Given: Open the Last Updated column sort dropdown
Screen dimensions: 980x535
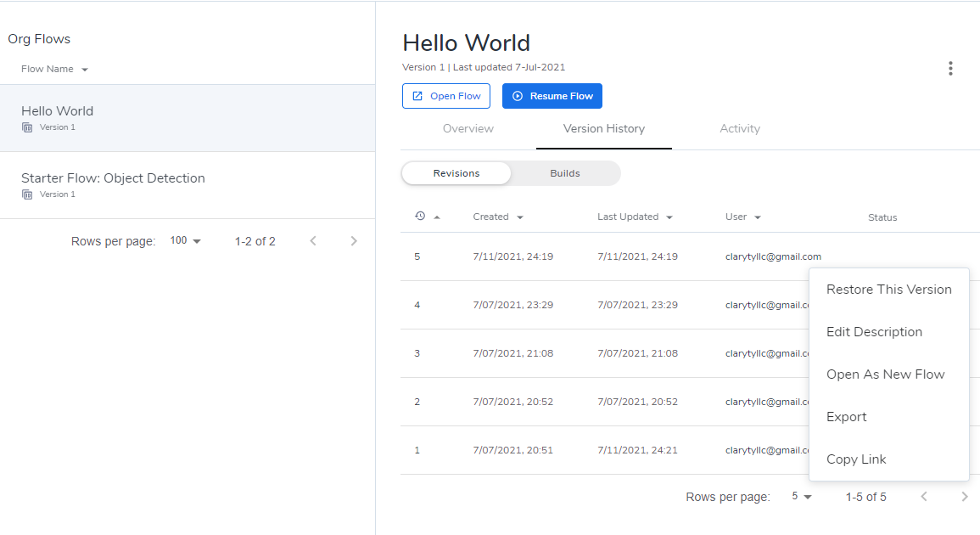Looking at the screenshot, I should 635,217.
